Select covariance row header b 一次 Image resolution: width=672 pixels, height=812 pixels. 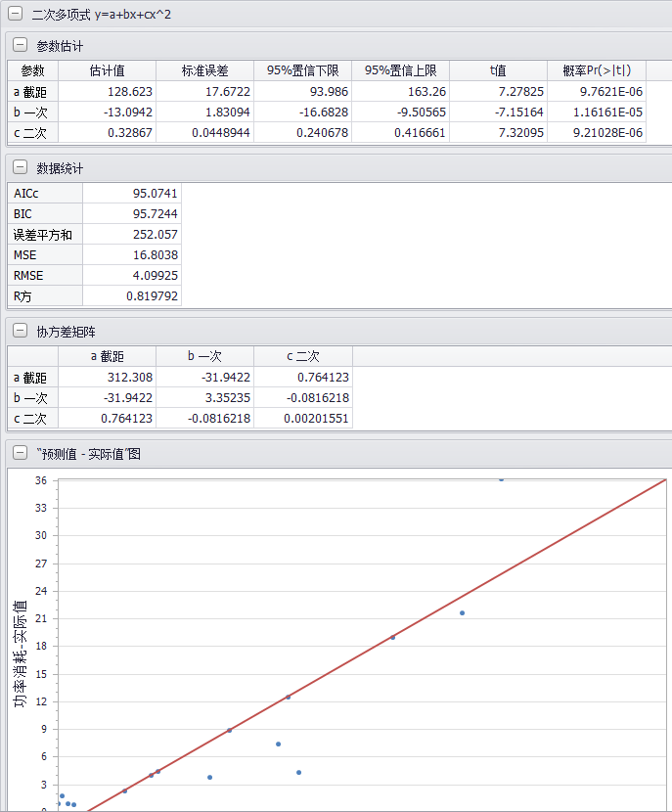tap(32, 398)
